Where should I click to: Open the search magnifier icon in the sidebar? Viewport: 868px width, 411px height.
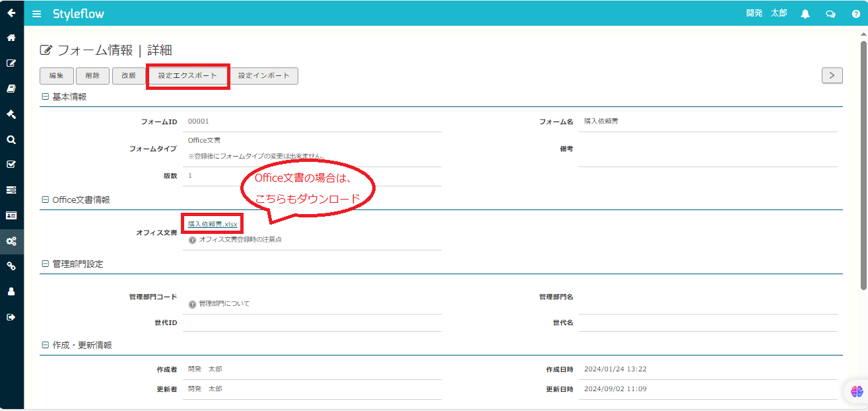(x=11, y=139)
